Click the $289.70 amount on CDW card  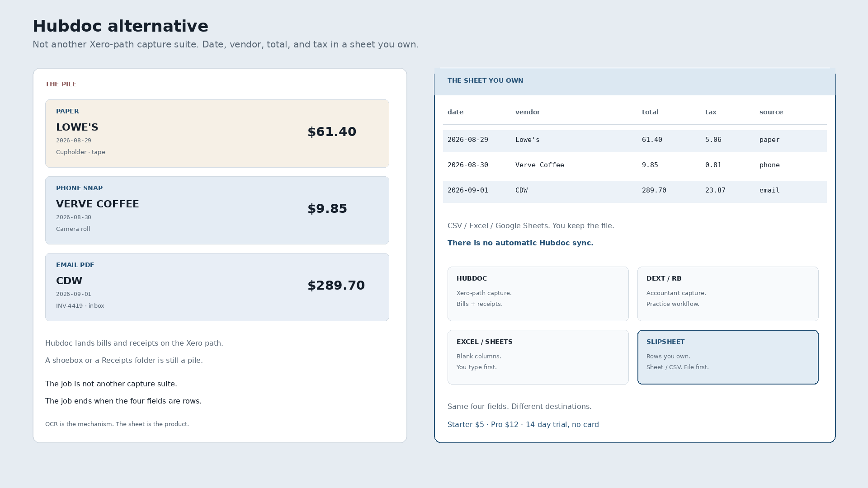coord(336,285)
